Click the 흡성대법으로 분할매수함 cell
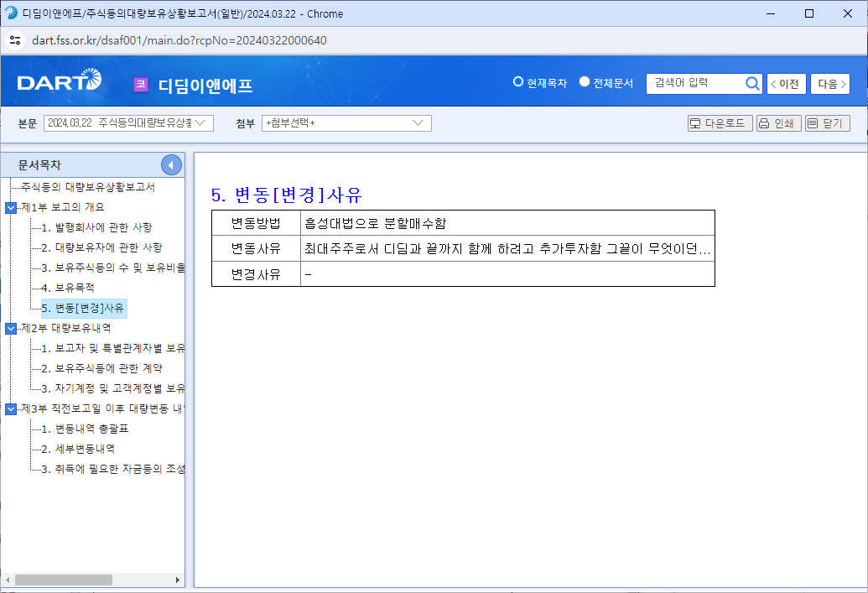The width and height of the screenshot is (868, 593). point(507,223)
